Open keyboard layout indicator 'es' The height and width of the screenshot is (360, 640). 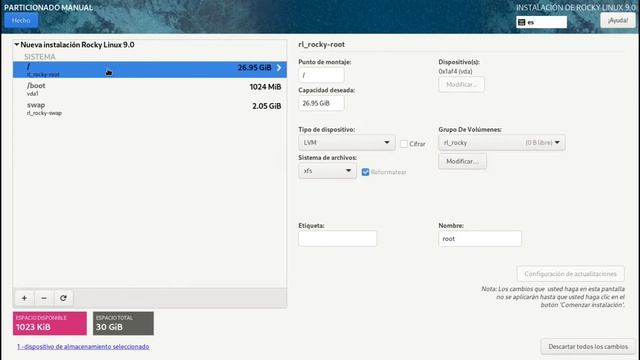pos(541,22)
